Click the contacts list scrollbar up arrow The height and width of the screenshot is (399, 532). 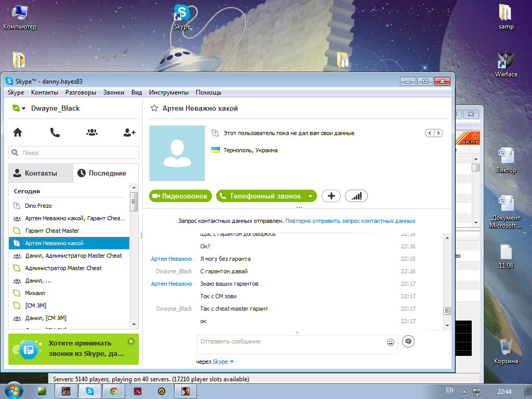pyautogui.click(x=134, y=188)
